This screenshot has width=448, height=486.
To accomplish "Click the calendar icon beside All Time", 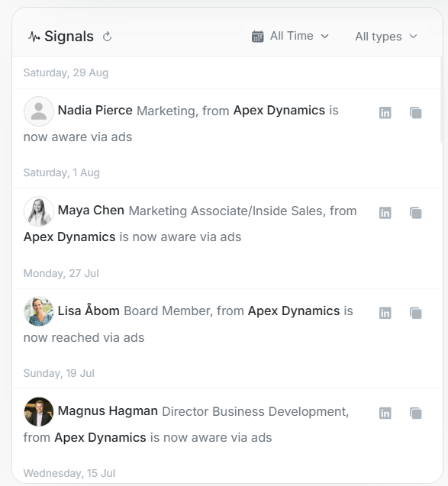I will coord(258,37).
